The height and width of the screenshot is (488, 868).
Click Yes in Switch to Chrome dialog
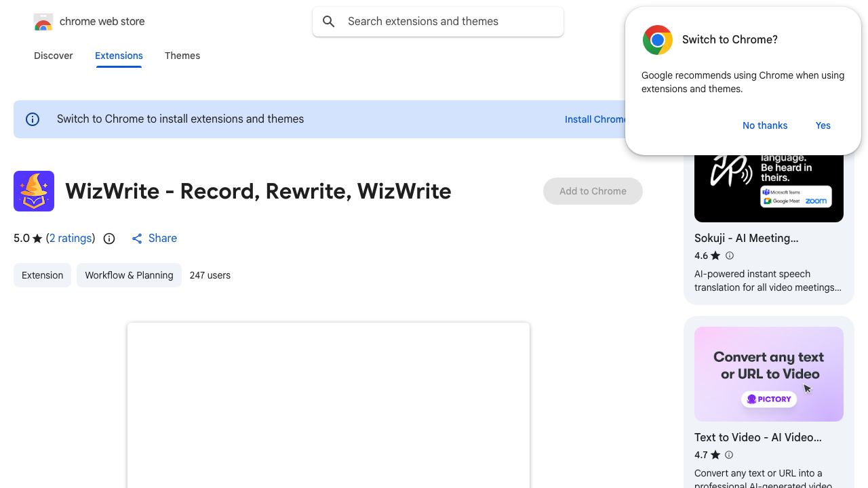[x=823, y=125]
